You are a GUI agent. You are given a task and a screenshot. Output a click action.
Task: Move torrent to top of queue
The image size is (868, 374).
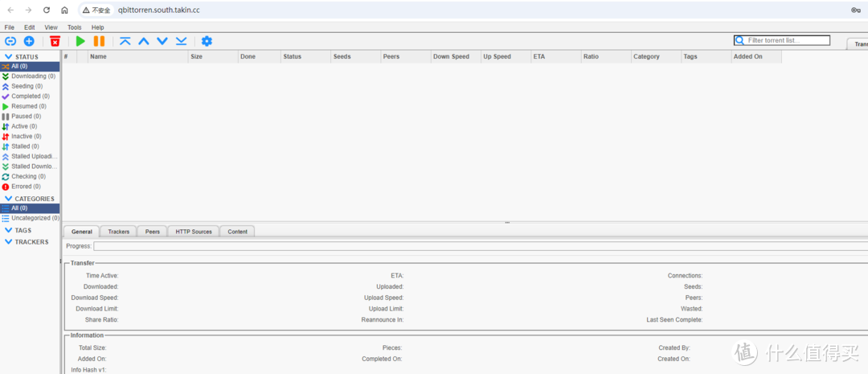pos(125,41)
